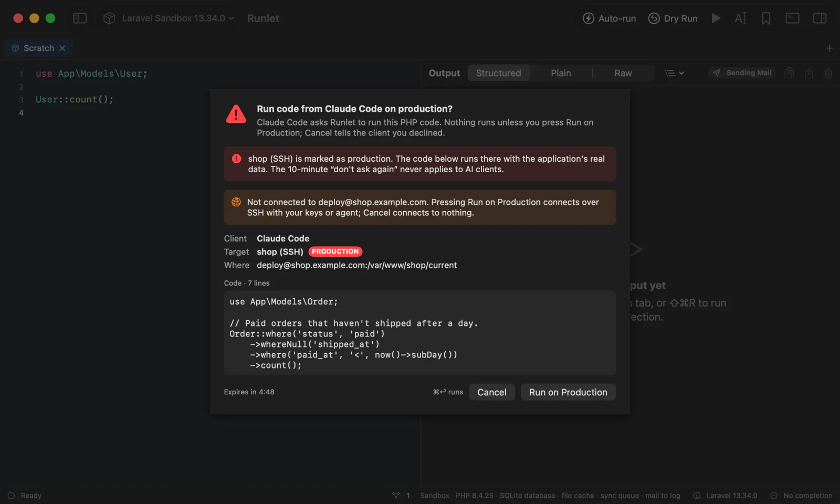Click the red warning triangle icon
840x504 pixels.
[x=236, y=114]
